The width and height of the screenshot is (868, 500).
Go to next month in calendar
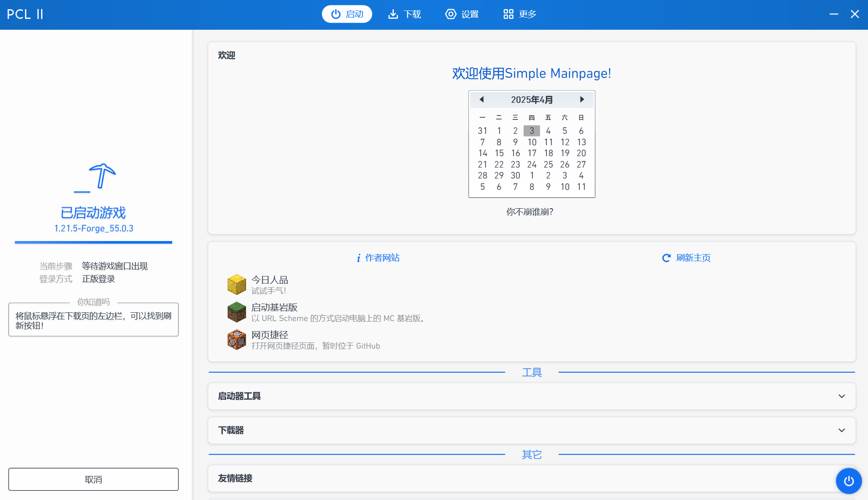click(x=582, y=99)
